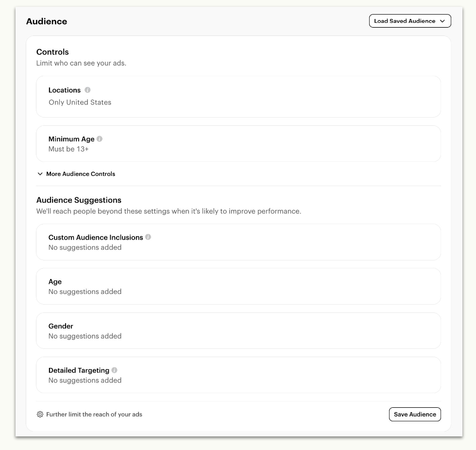Viewport: 476px width, 450px height.
Task: Click the Save Audience button
Action: pos(415,414)
